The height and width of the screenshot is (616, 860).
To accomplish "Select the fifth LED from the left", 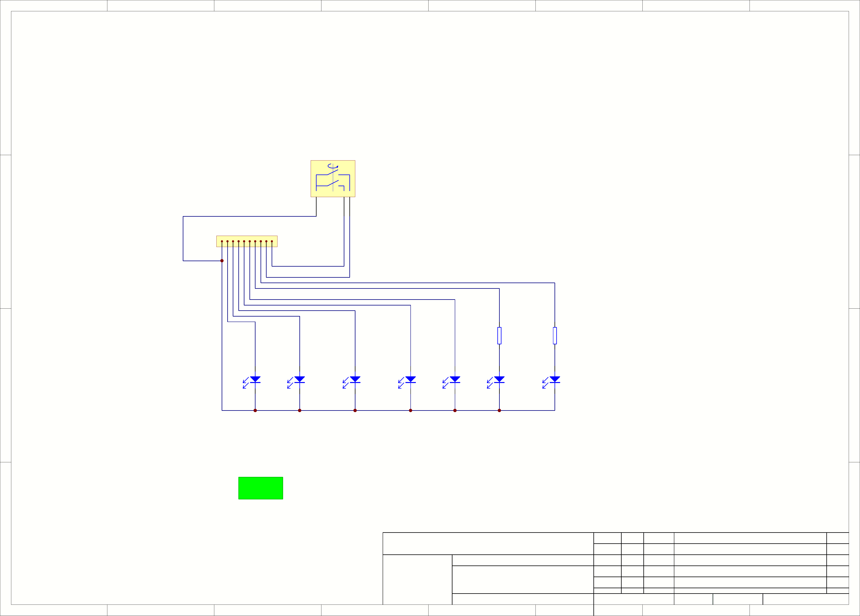I will pos(455,380).
